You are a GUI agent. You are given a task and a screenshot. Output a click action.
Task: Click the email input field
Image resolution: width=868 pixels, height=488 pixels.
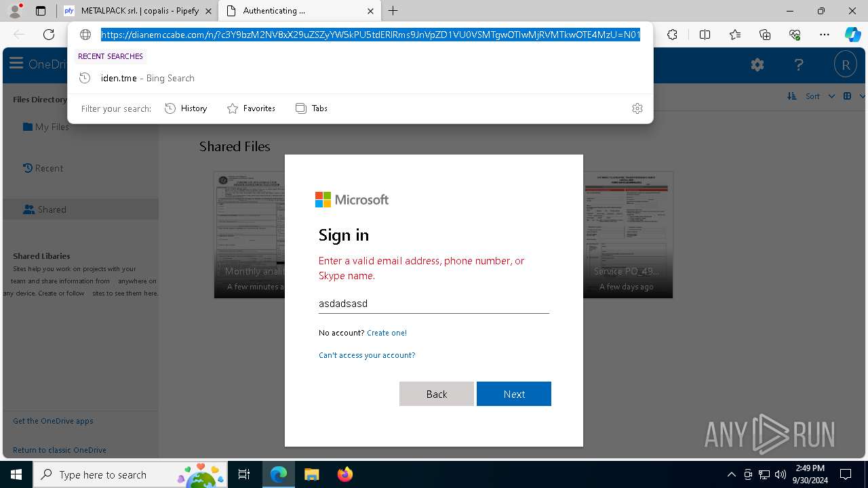pyautogui.click(x=434, y=304)
